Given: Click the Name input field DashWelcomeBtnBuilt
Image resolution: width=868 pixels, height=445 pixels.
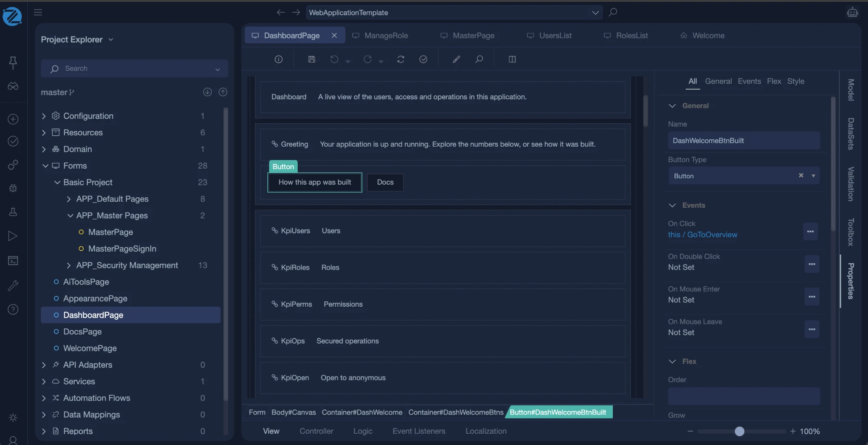Looking at the screenshot, I should pos(744,141).
